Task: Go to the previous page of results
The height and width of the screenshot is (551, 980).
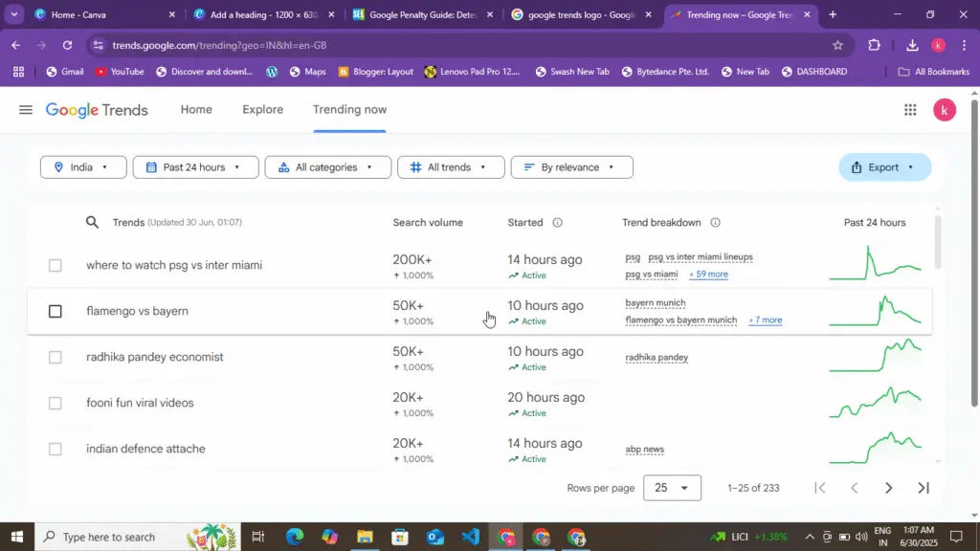Action: [855, 488]
